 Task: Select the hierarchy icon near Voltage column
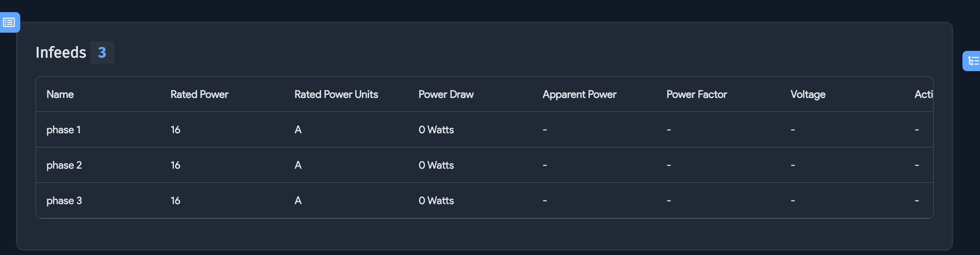[x=974, y=61]
